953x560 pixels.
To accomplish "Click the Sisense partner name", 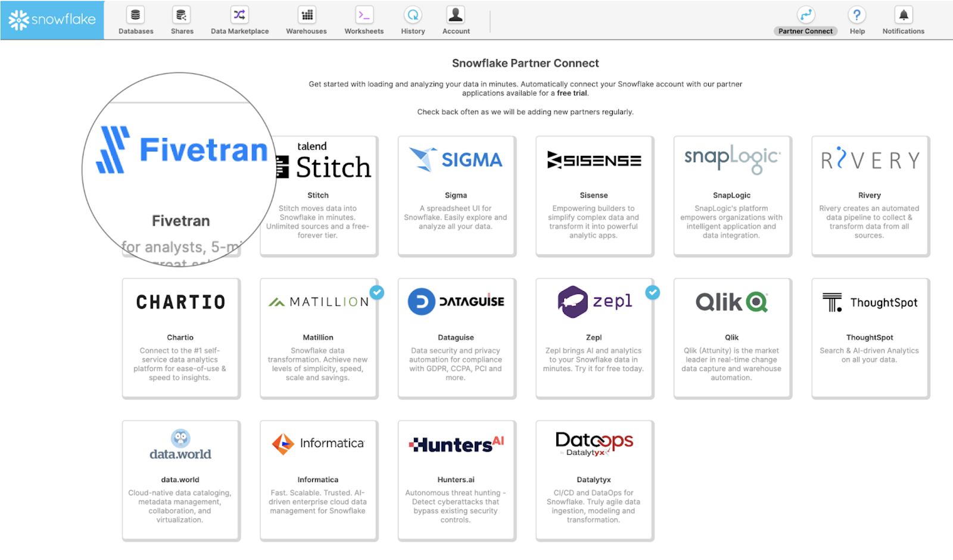I will click(x=594, y=195).
